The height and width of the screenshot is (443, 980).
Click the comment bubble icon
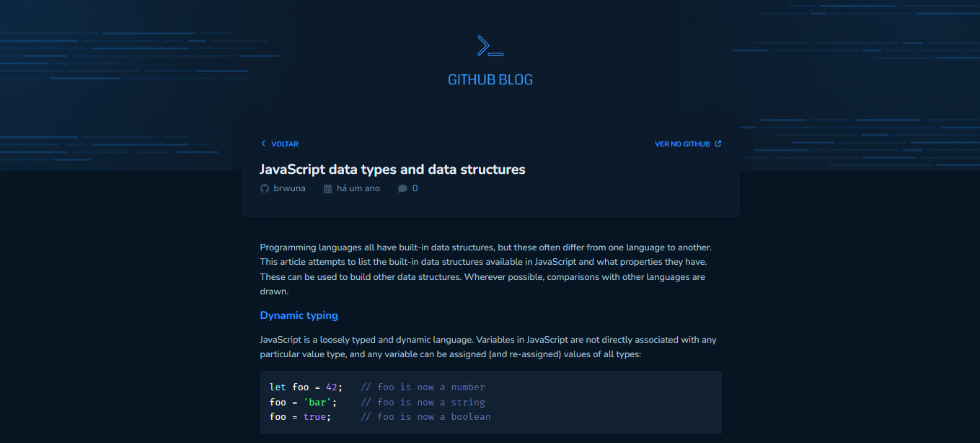pos(402,188)
